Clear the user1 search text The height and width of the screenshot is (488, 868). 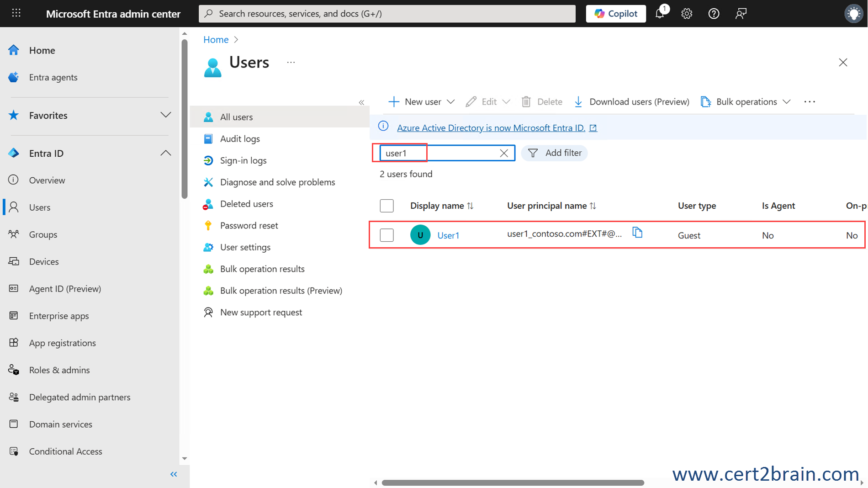click(x=504, y=153)
